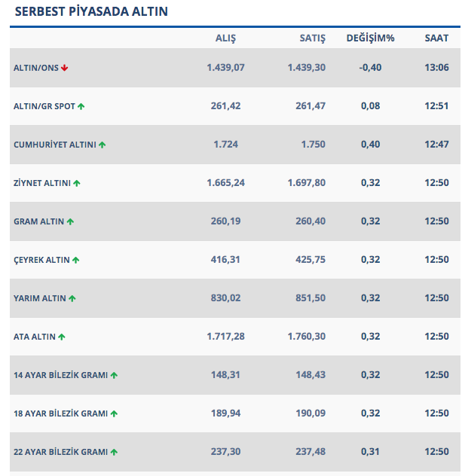Viewport: 462px width, 476px height.
Task: Click the green arrow beside ÇEYREK ALTIN
Action: pos(75,260)
